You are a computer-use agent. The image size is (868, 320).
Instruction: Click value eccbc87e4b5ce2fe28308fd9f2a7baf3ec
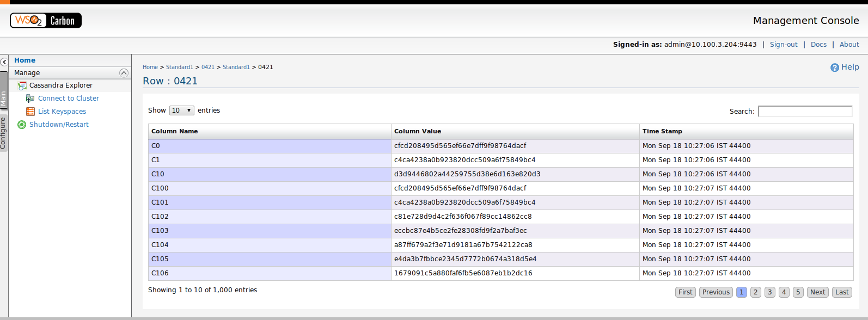tap(461, 231)
